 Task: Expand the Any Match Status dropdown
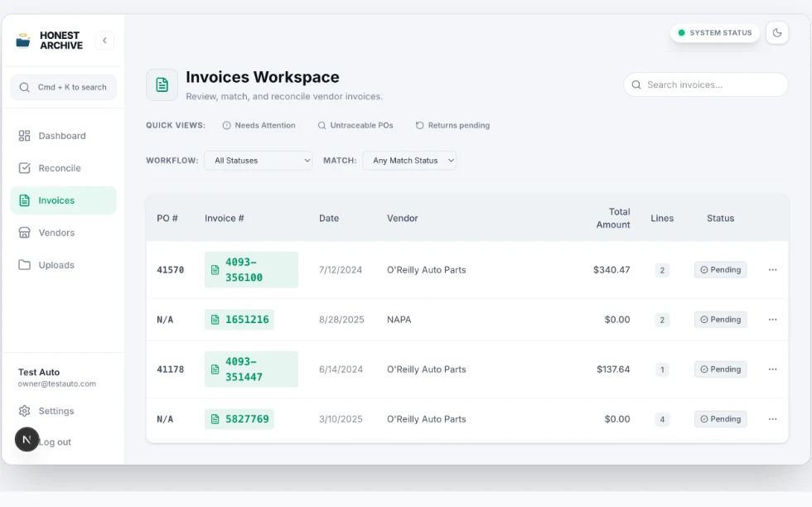click(x=409, y=161)
